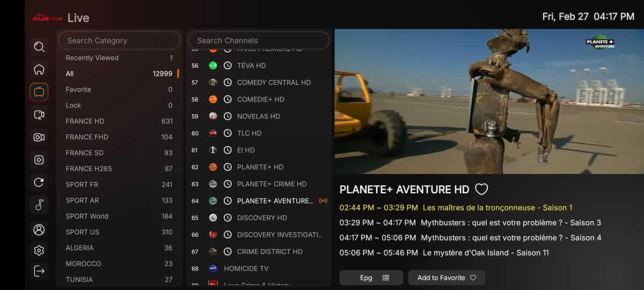Open the music note section in the sidebar
644x290 pixels.
click(x=39, y=205)
